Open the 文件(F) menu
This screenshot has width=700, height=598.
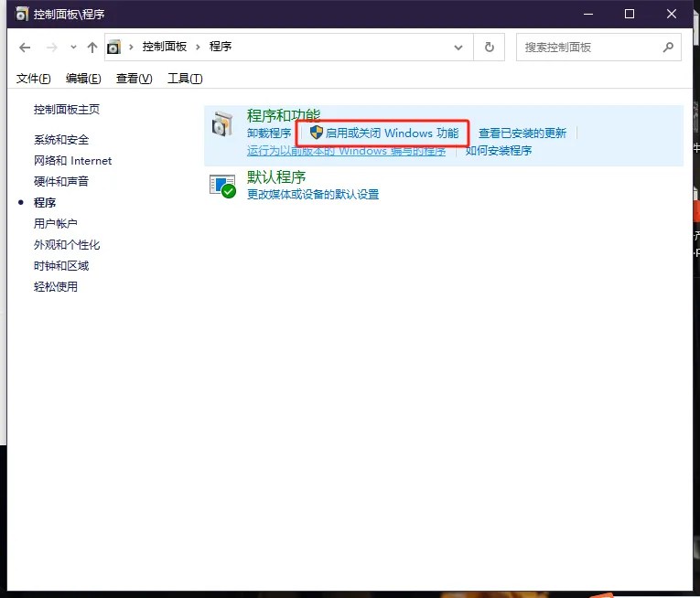pos(34,79)
